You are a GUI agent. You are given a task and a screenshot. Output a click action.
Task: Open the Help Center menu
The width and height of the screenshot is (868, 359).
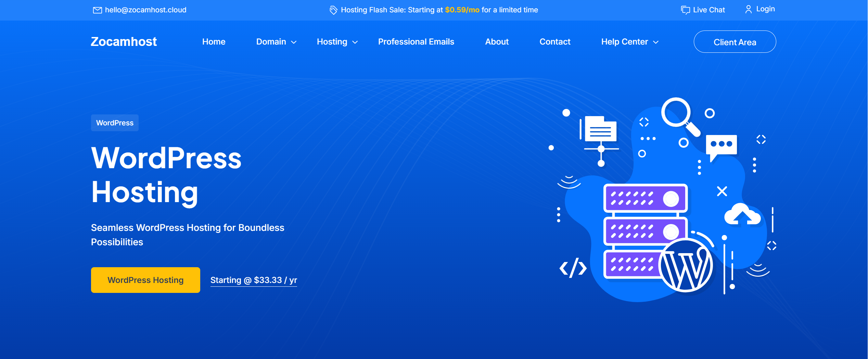point(624,42)
